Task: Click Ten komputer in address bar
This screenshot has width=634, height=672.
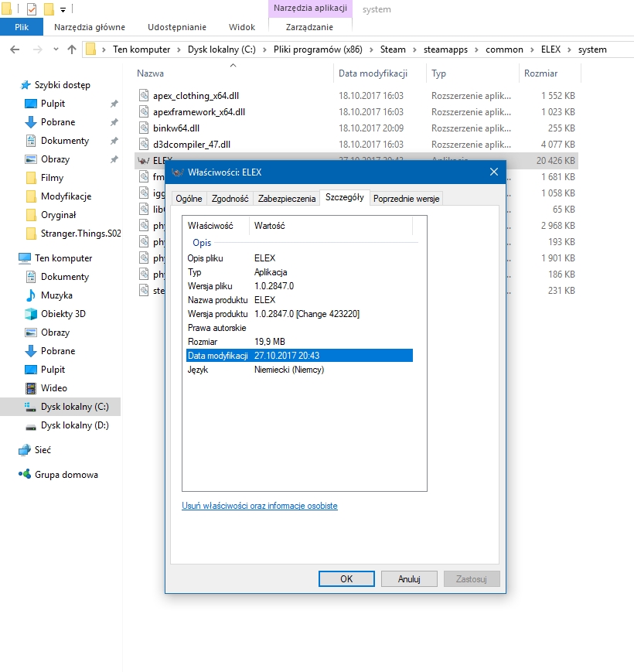Action: (x=141, y=49)
